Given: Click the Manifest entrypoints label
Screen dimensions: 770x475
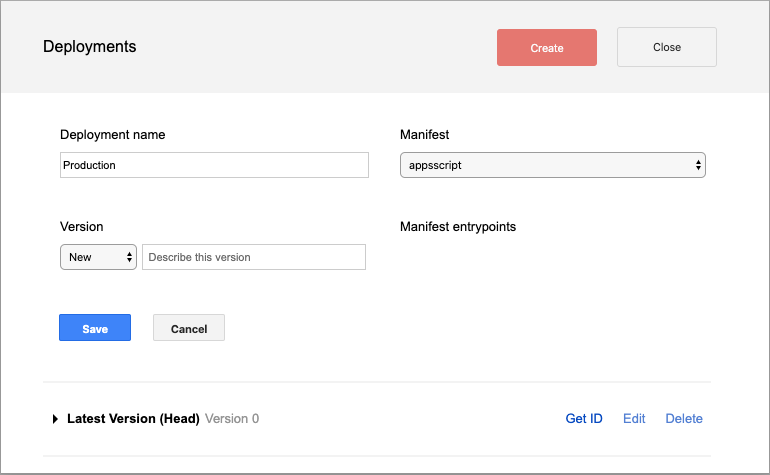Looking at the screenshot, I should (x=458, y=227).
